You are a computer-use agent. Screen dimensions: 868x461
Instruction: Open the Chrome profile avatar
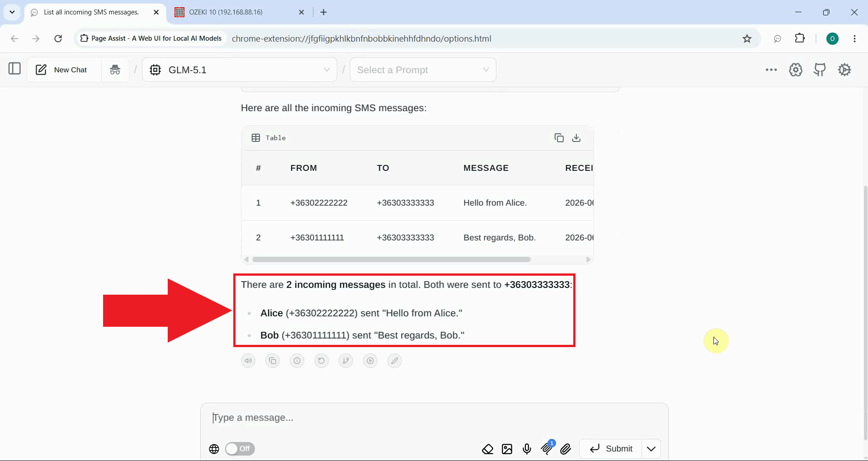click(832, 38)
